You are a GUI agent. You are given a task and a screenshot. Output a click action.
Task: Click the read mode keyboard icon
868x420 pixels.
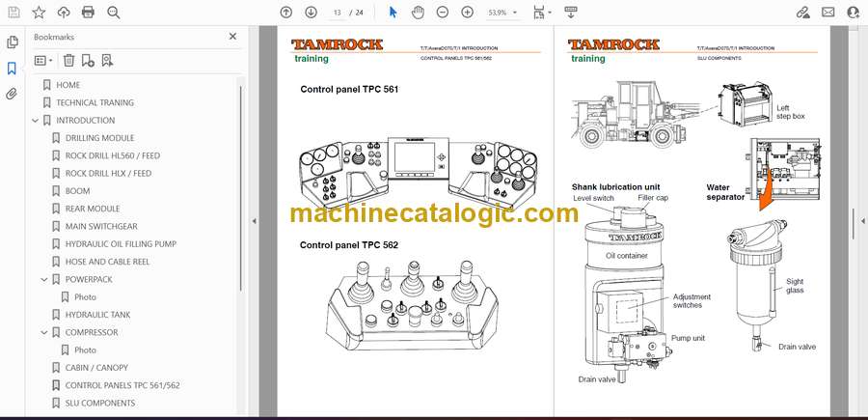[571, 13]
